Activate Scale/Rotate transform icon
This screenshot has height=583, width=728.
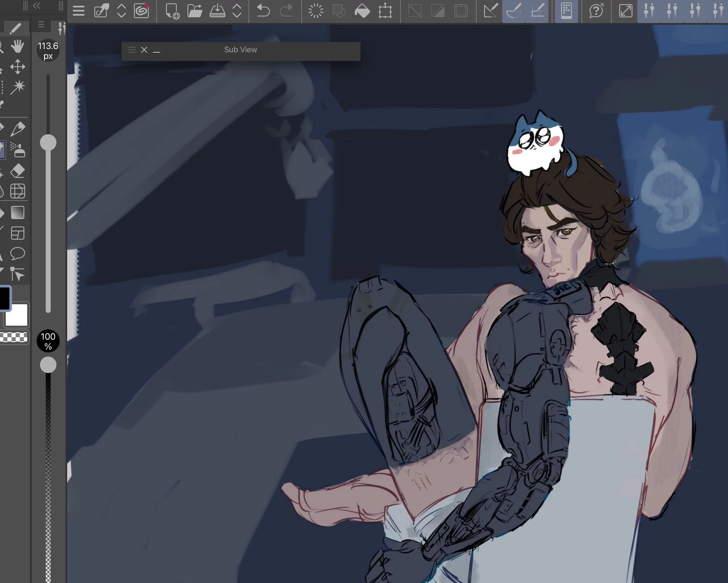(x=385, y=11)
